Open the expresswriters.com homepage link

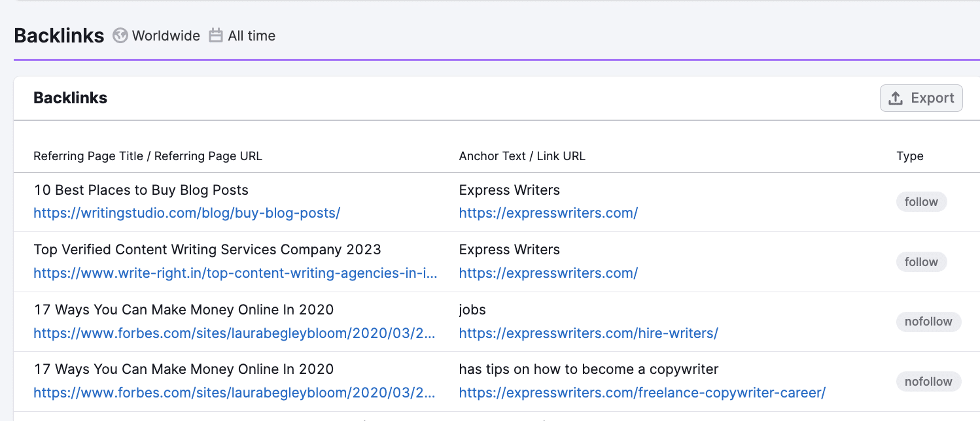click(x=548, y=212)
